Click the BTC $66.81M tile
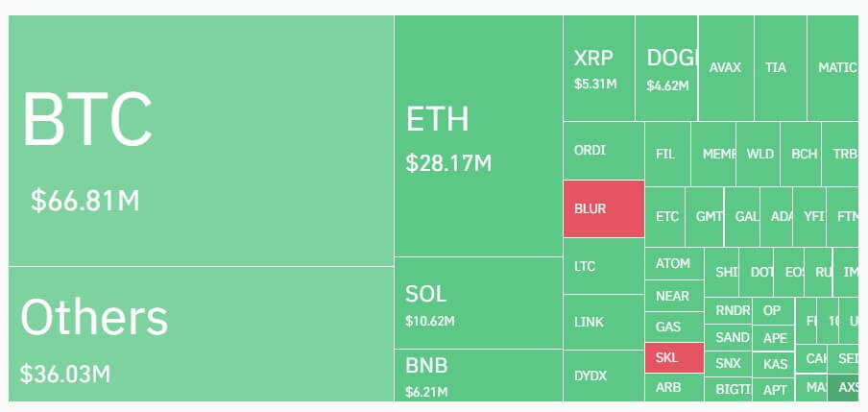Viewport: 868px width, 412px height. [201, 140]
